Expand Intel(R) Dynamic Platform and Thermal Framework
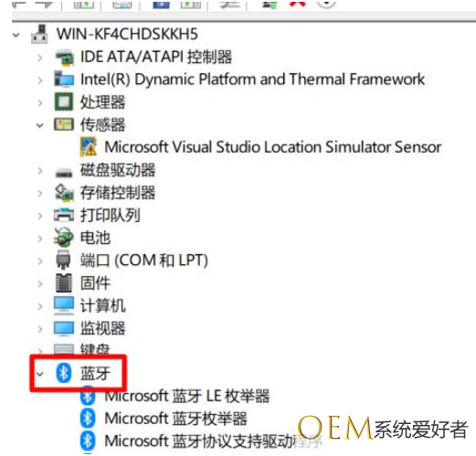The image size is (476, 456). tap(40, 80)
